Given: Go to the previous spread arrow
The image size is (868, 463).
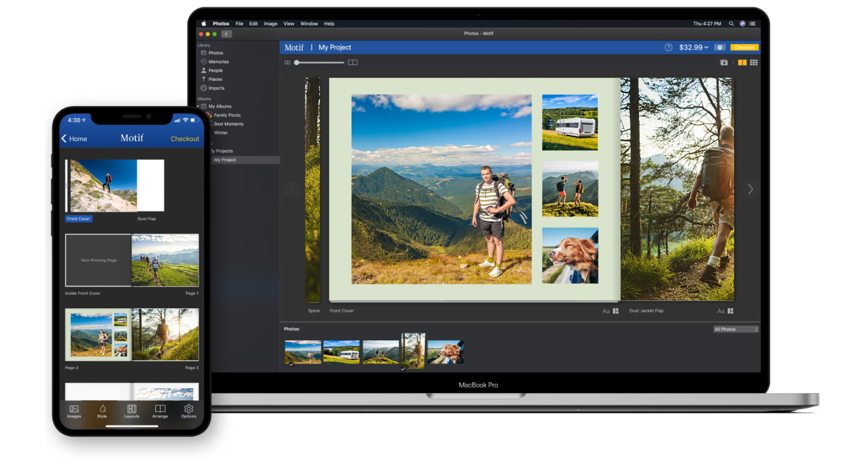Looking at the screenshot, I should (292, 189).
